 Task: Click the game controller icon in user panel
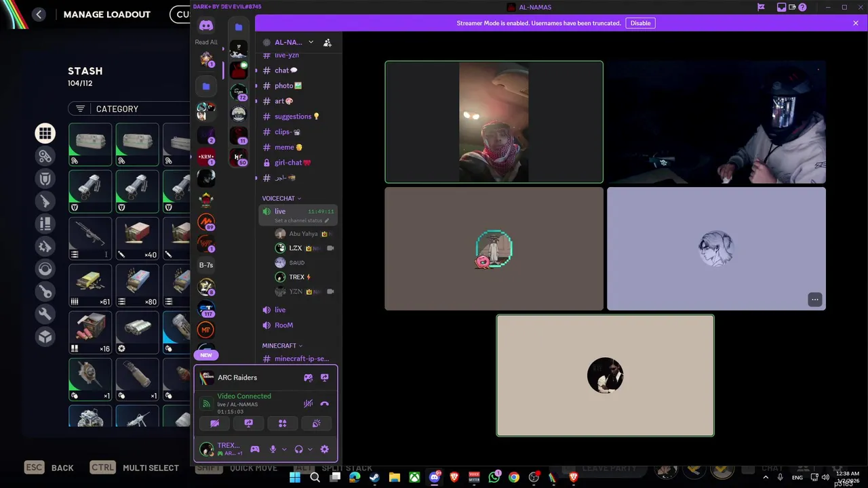tap(255, 449)
